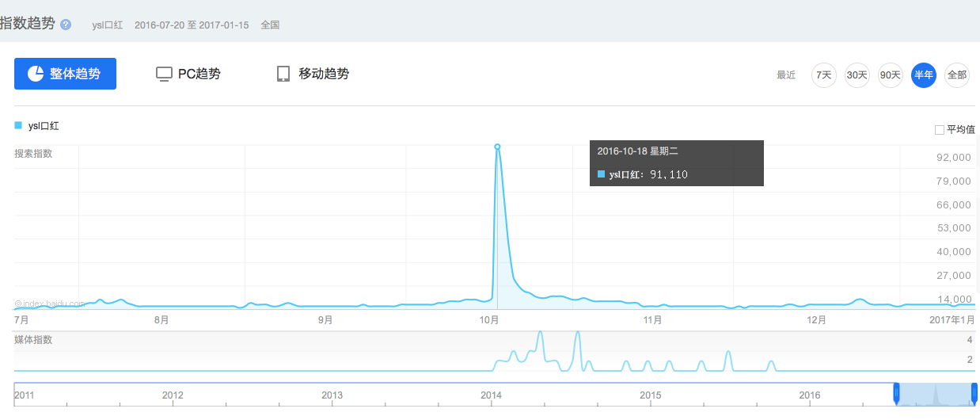Toggle the ysl口红 legend color swatch

click(x=18, y=125)
